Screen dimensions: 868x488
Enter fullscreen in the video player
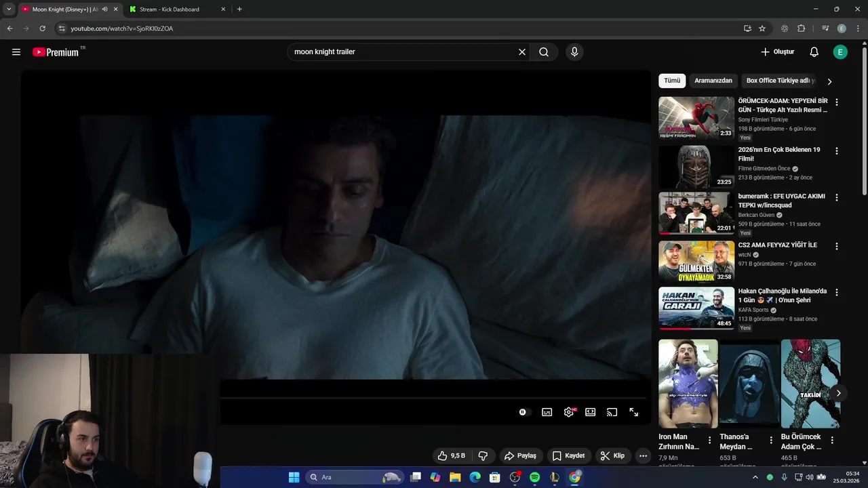point(634,412)
